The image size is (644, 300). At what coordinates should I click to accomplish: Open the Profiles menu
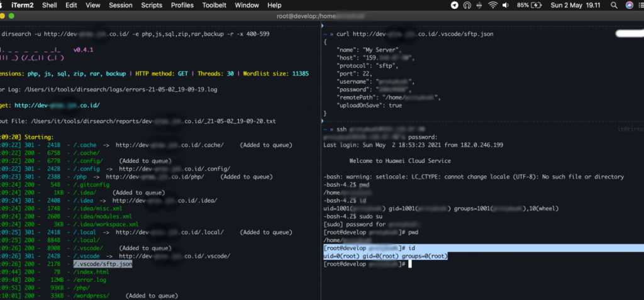click(x=182, y=5)
